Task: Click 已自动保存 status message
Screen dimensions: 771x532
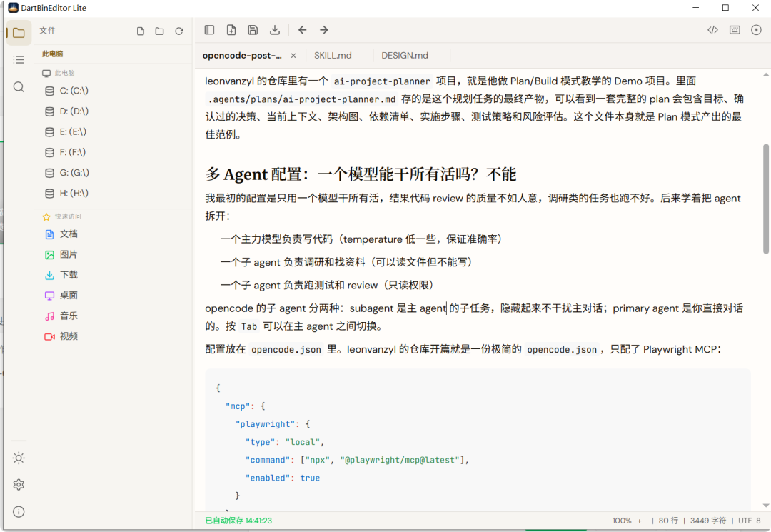Action: coord(238,521)
